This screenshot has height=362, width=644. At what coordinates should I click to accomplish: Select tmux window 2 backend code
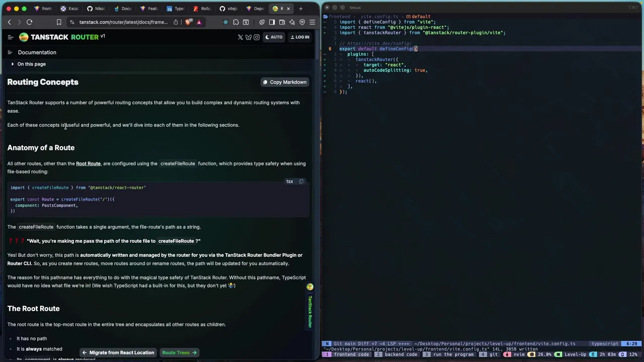click(397, 354)
